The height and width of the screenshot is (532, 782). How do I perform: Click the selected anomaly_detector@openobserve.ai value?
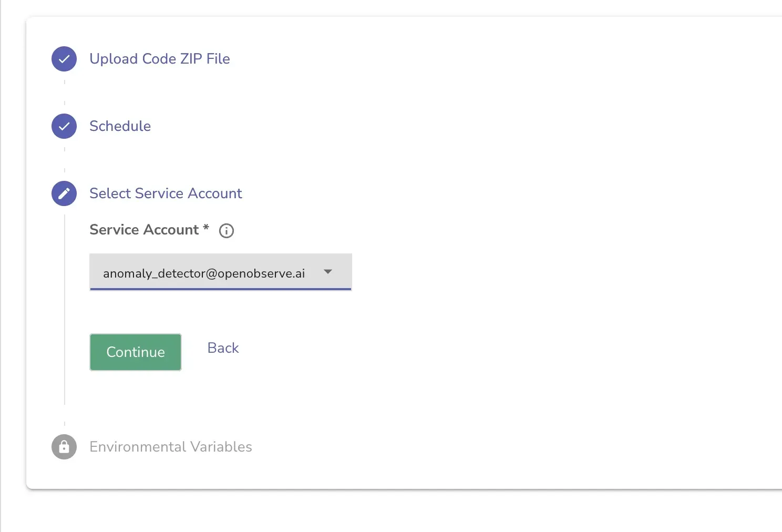coord(204,273)
